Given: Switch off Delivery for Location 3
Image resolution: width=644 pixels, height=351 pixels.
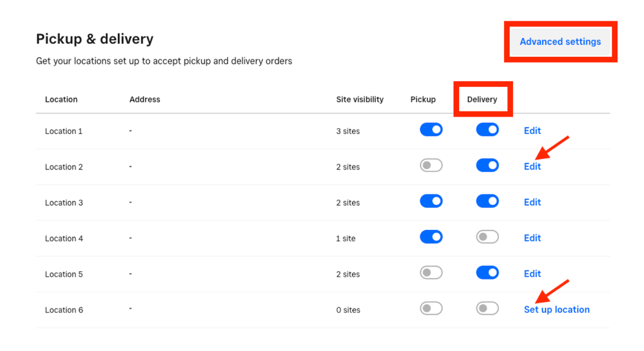Looking at the screenshot, I should point(487,202).
